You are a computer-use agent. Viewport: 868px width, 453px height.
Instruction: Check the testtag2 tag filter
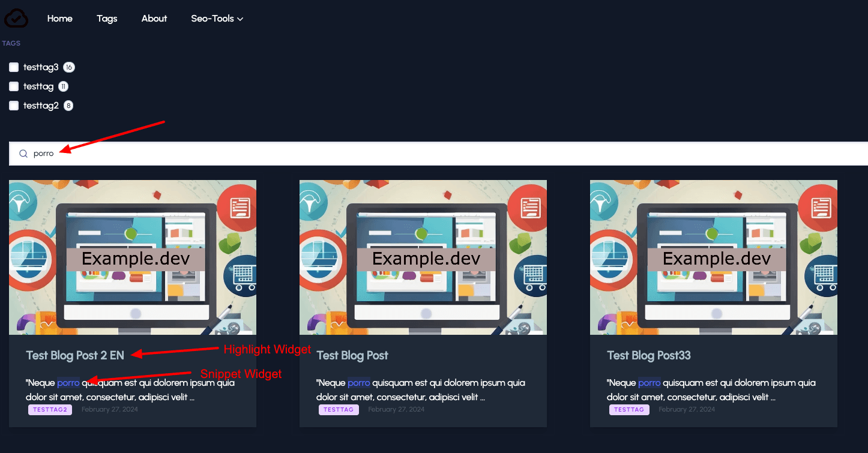point(14,106)
